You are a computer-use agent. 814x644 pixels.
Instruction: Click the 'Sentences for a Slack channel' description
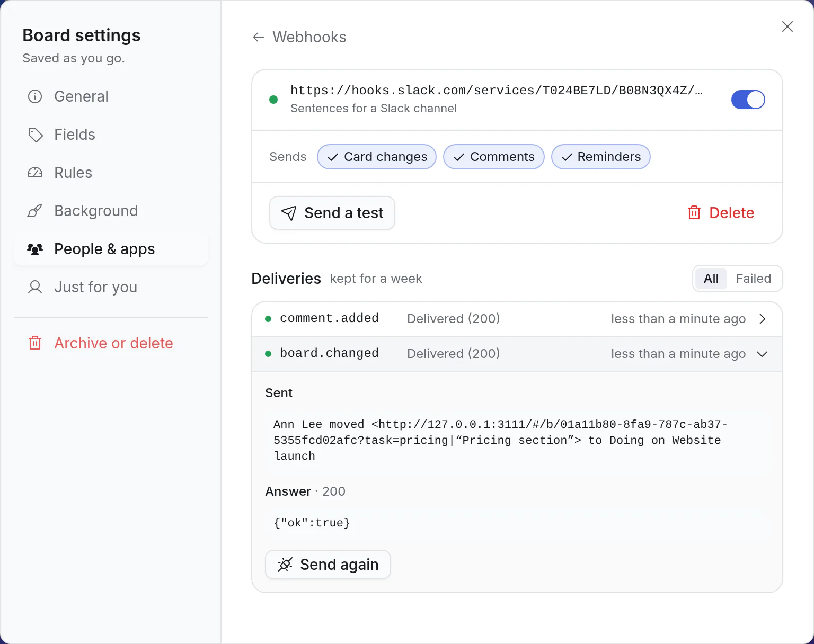point(374,108)
